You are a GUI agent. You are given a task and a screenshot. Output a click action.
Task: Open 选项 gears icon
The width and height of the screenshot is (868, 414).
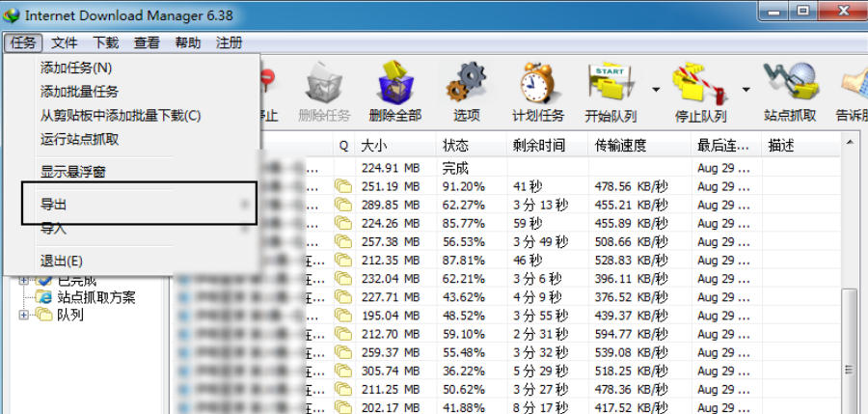466,82
